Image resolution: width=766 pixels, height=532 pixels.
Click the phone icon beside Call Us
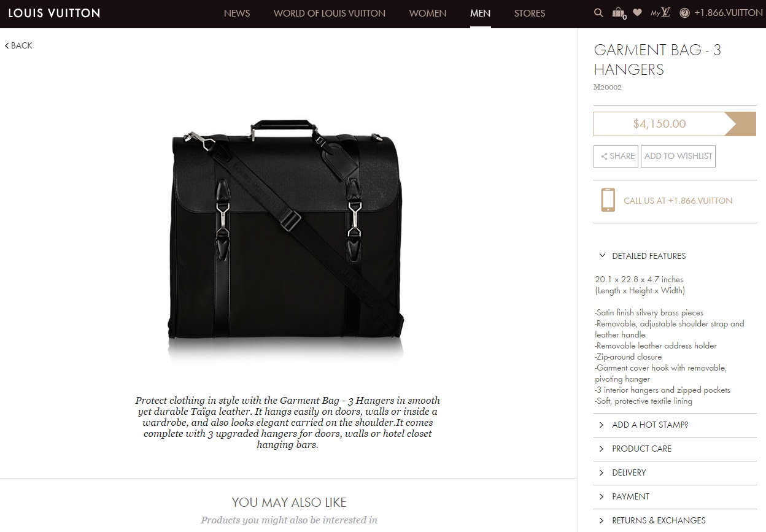pos(608,200)
